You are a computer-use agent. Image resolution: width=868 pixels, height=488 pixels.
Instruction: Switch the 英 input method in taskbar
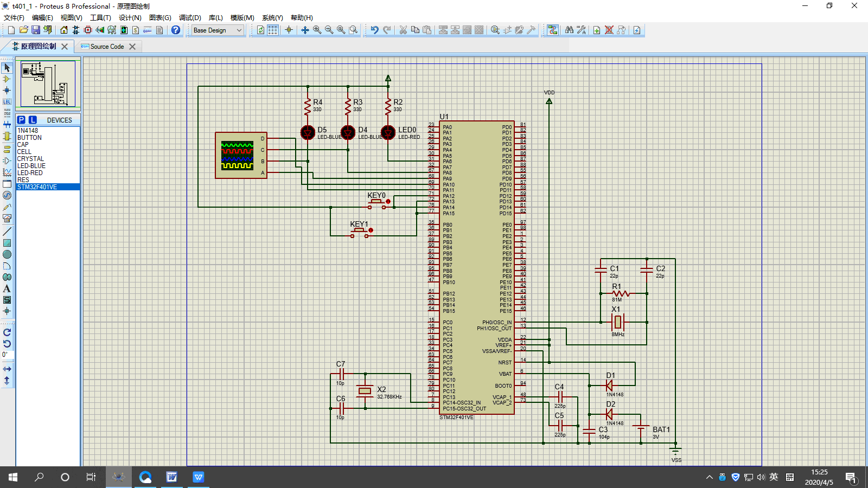point(774,477)
